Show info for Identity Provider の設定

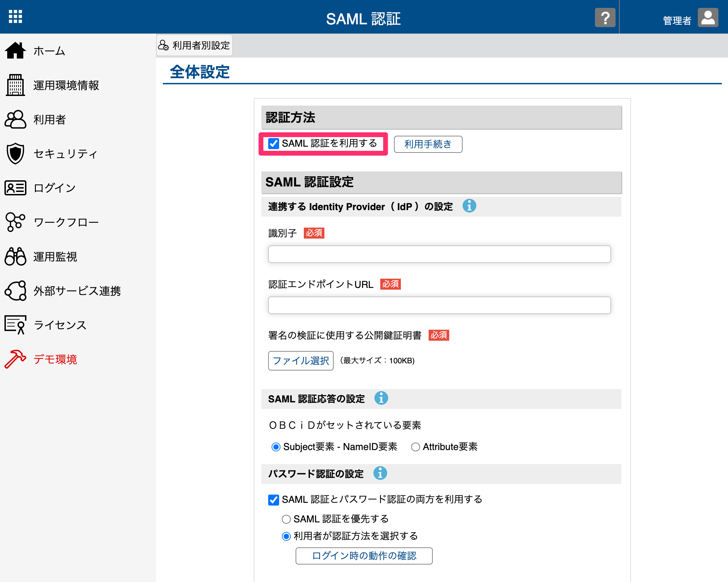tap(469, 206)
